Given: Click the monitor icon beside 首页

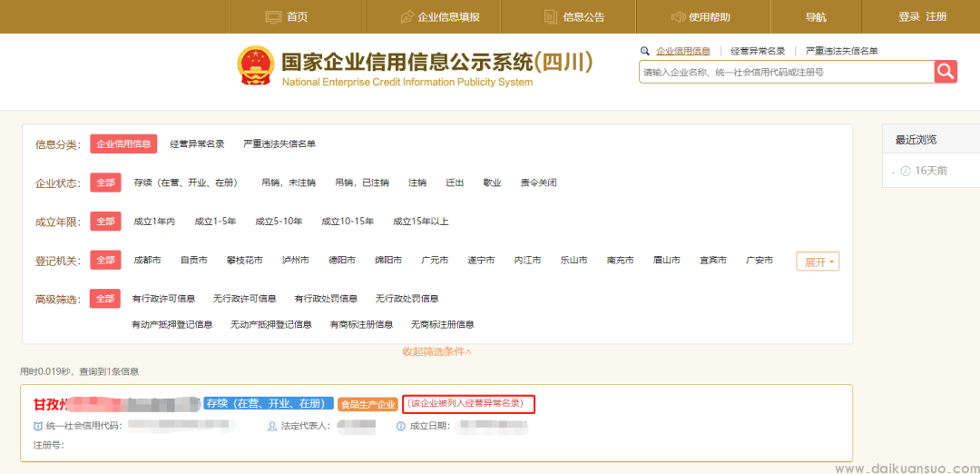Looking at the screenshot, I should (x=273, y=17).
